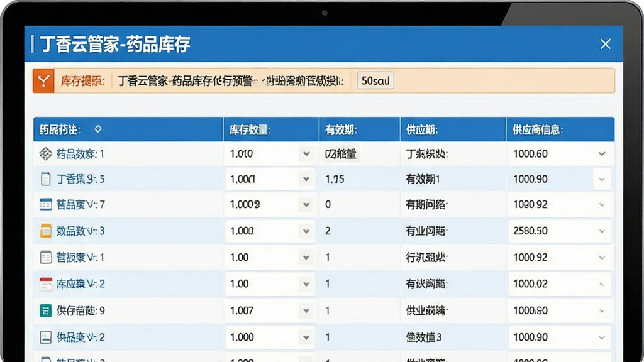
Task: Select the row name ending in V: 7
Action: click(x=80, y=204)
